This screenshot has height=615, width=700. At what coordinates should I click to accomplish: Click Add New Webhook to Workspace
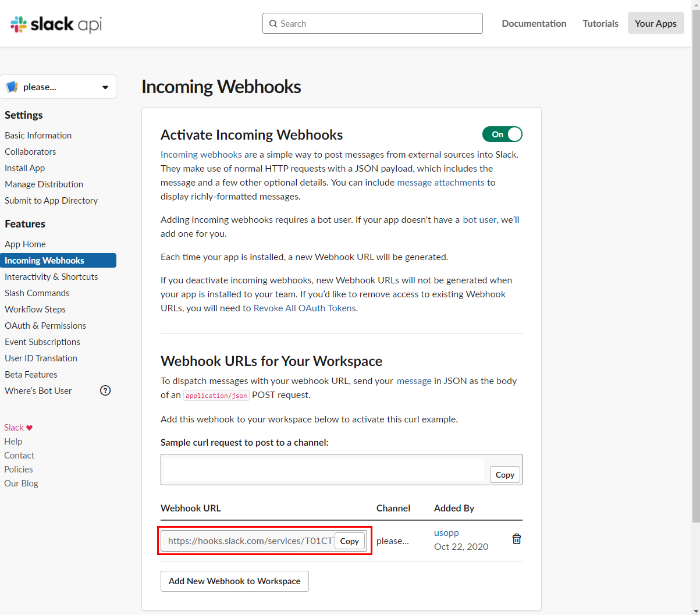234,581
